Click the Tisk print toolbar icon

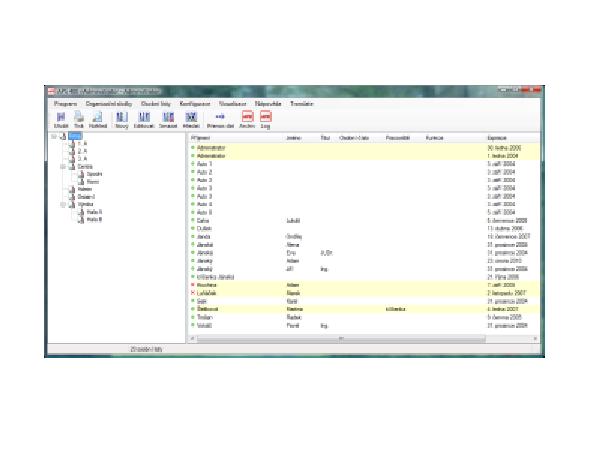tap(79, 116)
